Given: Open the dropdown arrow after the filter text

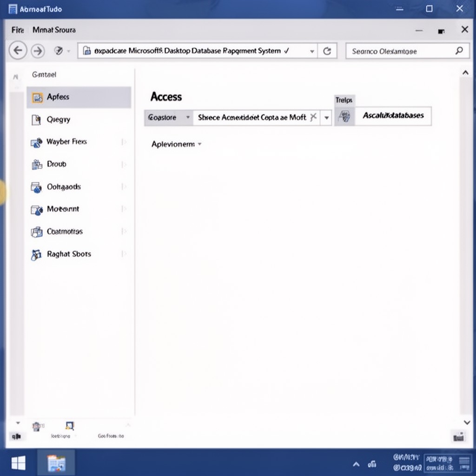Looking at the screenshot, I should [326, 118].
